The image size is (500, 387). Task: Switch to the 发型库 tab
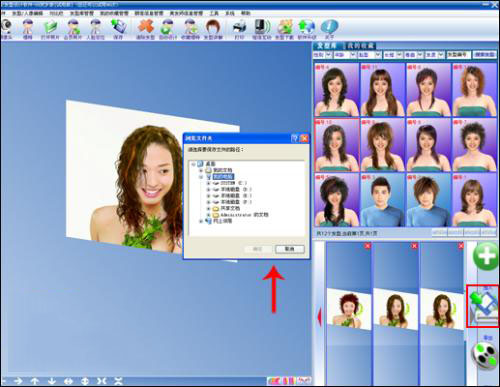[327, 46]
